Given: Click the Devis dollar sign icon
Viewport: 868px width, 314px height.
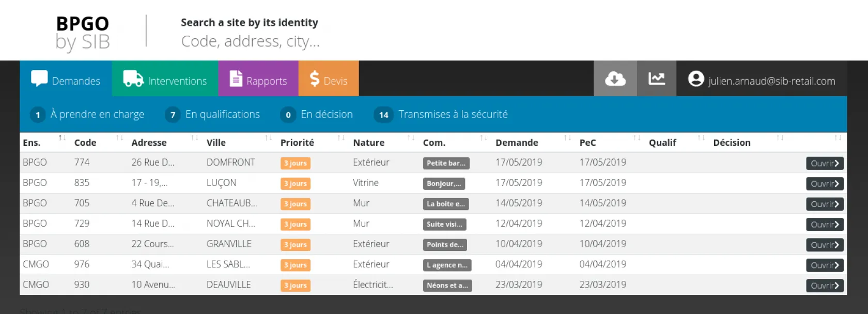Looking at the screenshot, I should (x=314, y=79).
